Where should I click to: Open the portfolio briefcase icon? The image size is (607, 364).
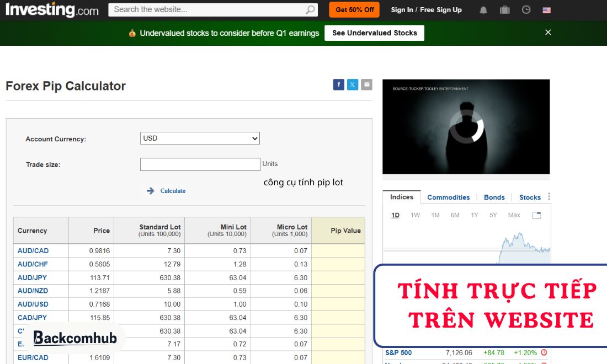pyautogui.click(x=504, y=10)
